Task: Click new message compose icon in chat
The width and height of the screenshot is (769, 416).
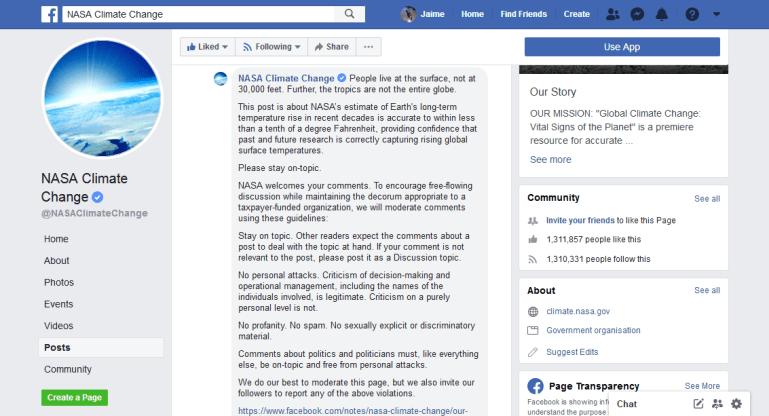Action: point(698,403)
